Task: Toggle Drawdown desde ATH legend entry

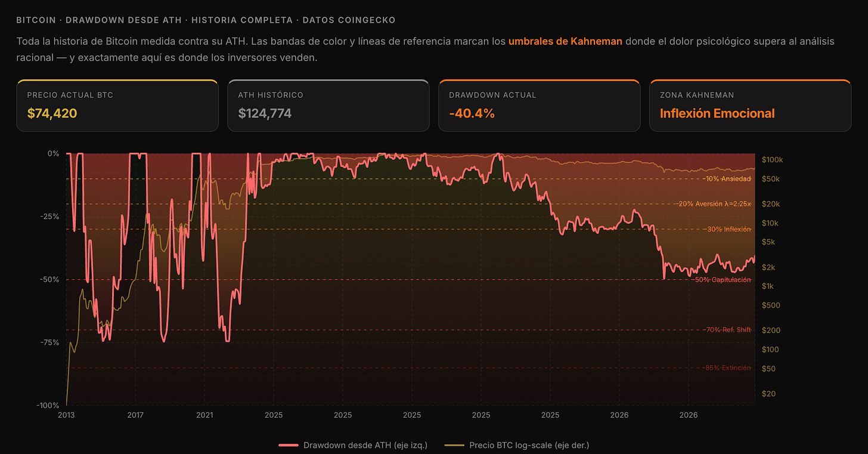Action: 353,445
